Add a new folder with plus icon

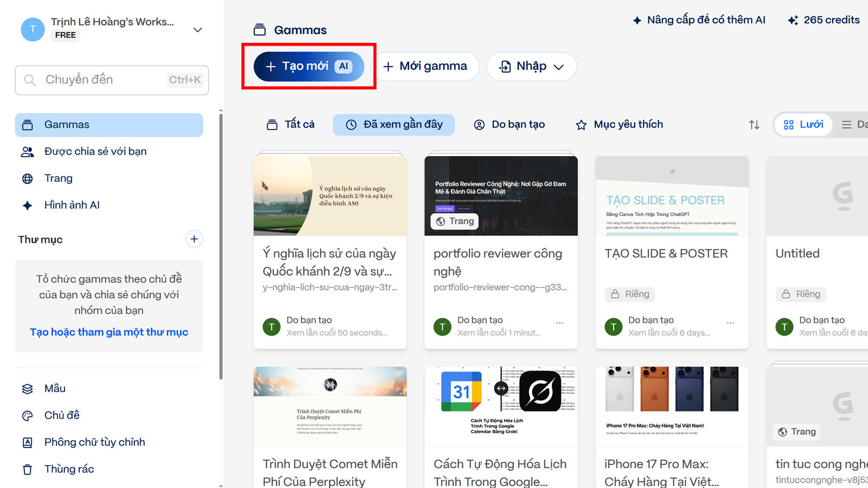point(194,239)
